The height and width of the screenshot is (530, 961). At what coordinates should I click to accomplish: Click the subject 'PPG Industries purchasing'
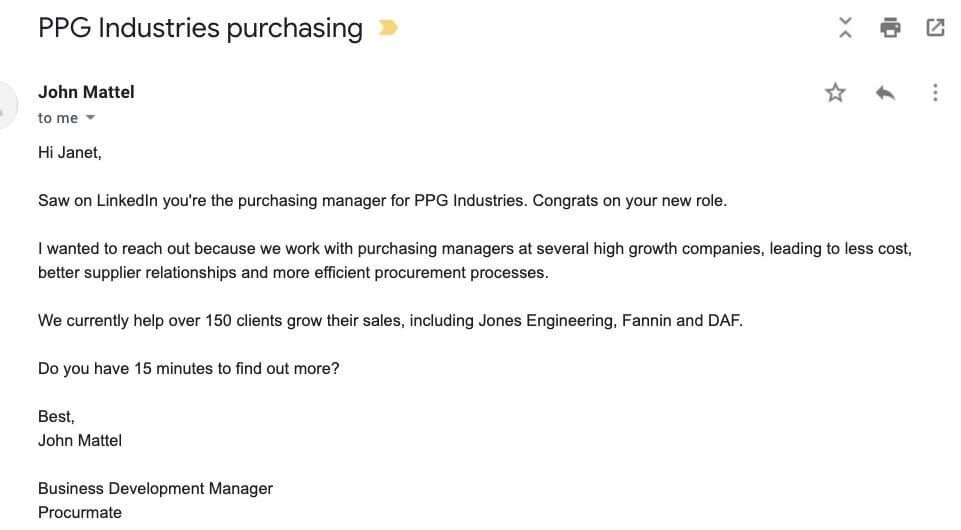(x=200, y=28)
